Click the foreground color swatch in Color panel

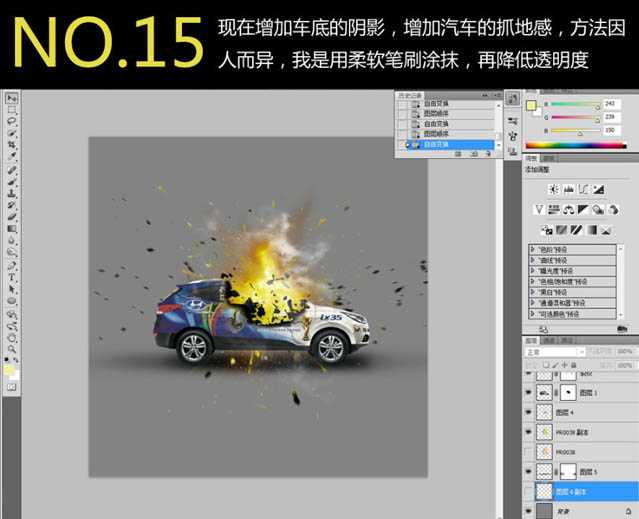click(531, 106)
